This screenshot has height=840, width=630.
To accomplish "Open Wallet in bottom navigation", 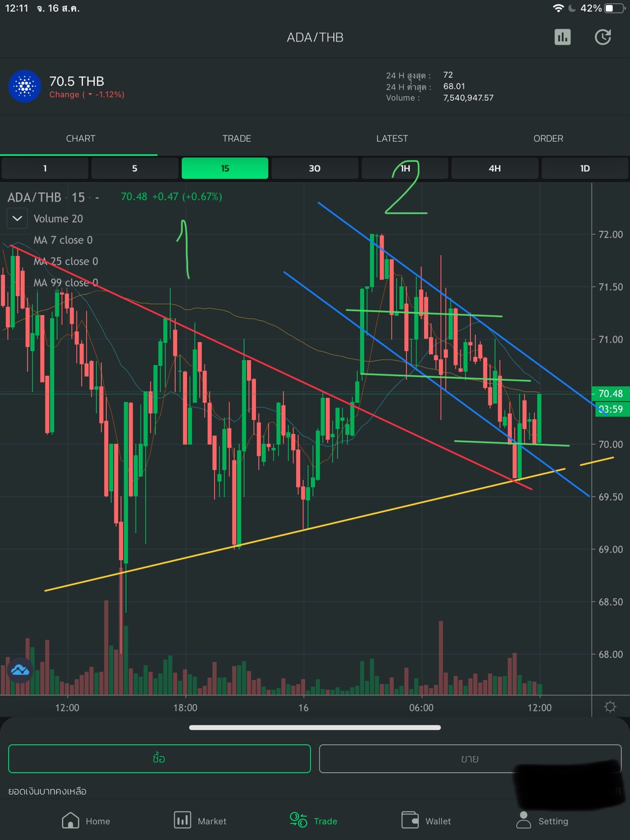I will tap(426, 820).
